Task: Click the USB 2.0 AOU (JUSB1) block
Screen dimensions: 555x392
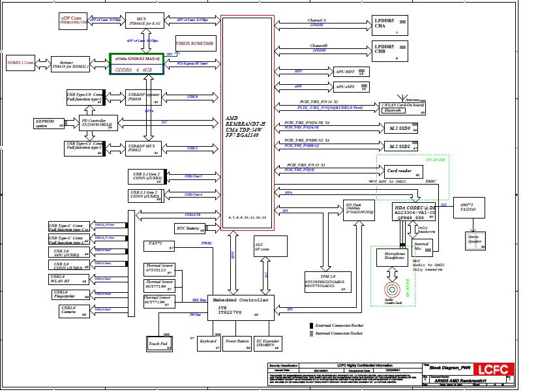Action: tap(68, 252)
